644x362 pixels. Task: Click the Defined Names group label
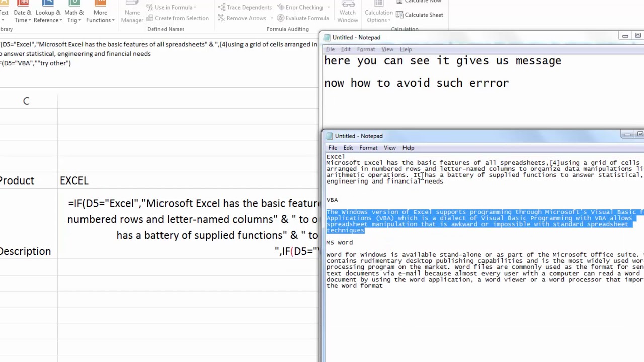(x=166, y=29)
